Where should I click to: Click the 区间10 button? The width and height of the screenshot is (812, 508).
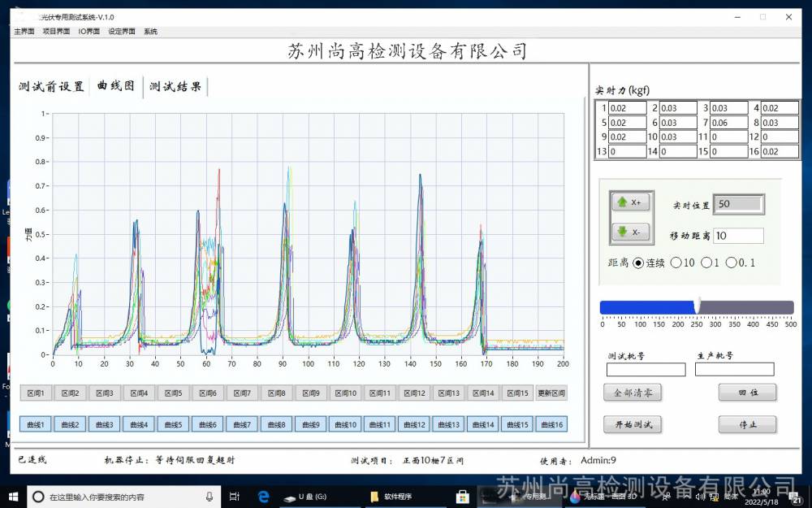pos(345,393)
